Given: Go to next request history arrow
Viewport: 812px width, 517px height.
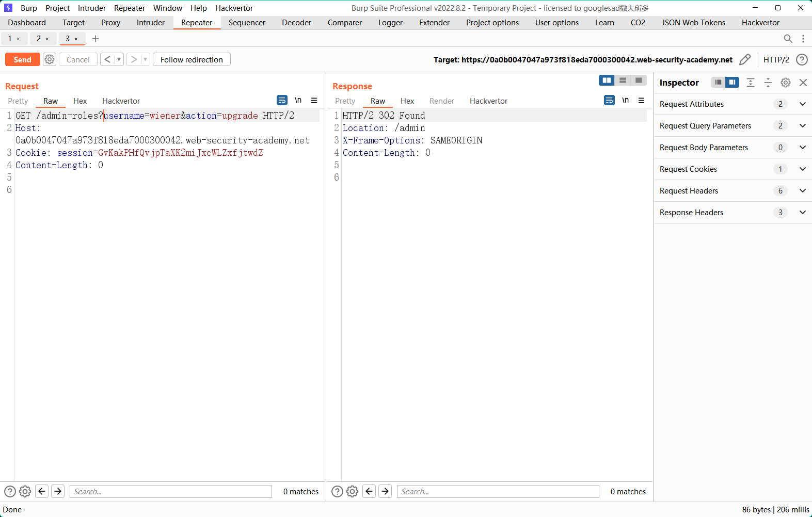Looking at the screenshot, I should (x=134, y=59).
